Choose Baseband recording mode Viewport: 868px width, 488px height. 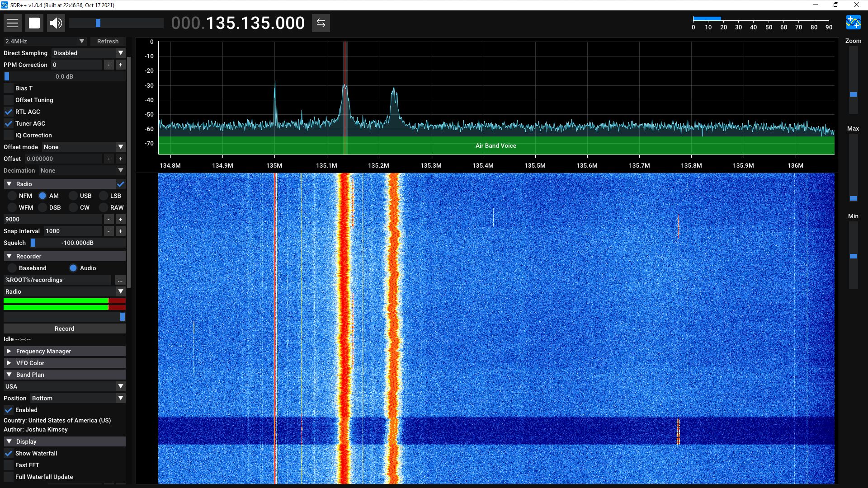[x=12, y=268]
